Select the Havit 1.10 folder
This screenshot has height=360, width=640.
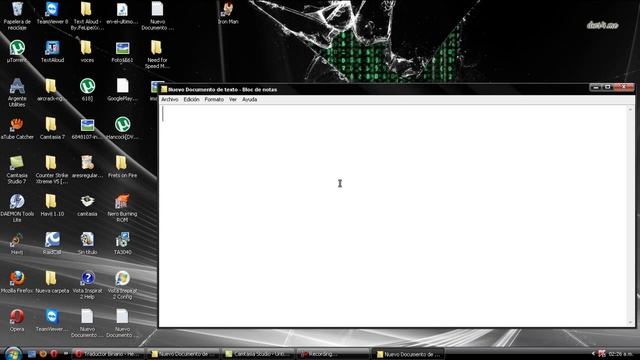point(52,205)
